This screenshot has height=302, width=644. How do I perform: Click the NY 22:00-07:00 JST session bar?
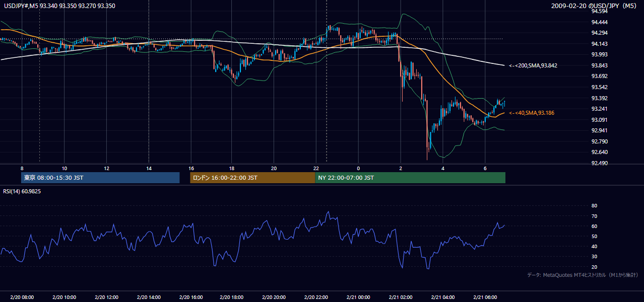coord(410,178)
